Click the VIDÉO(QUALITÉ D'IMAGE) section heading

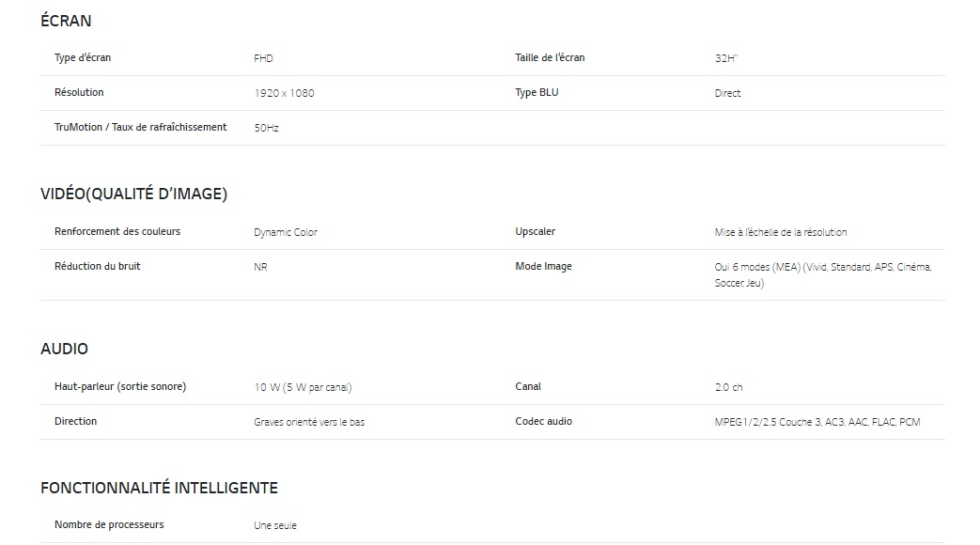tap(133, 195)
